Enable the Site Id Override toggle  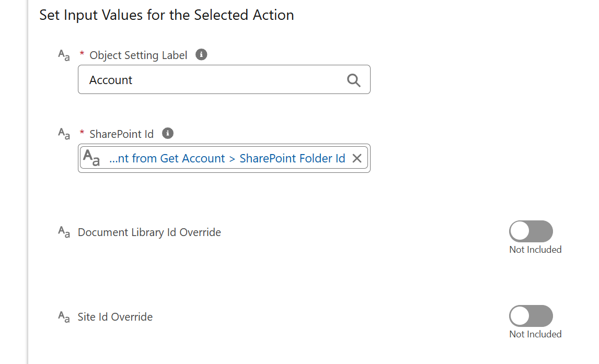(531, 316)
